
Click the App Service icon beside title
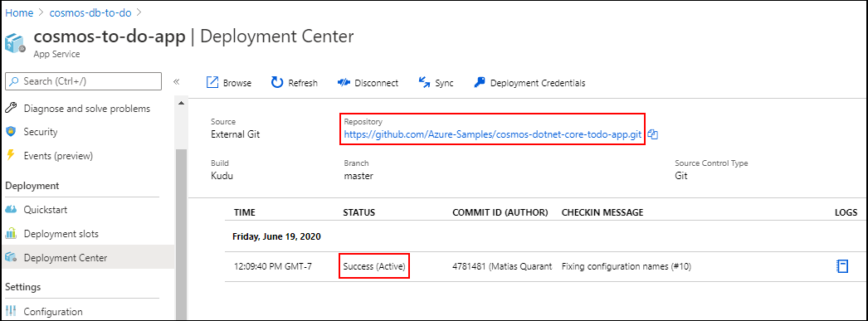pos(16,43)
